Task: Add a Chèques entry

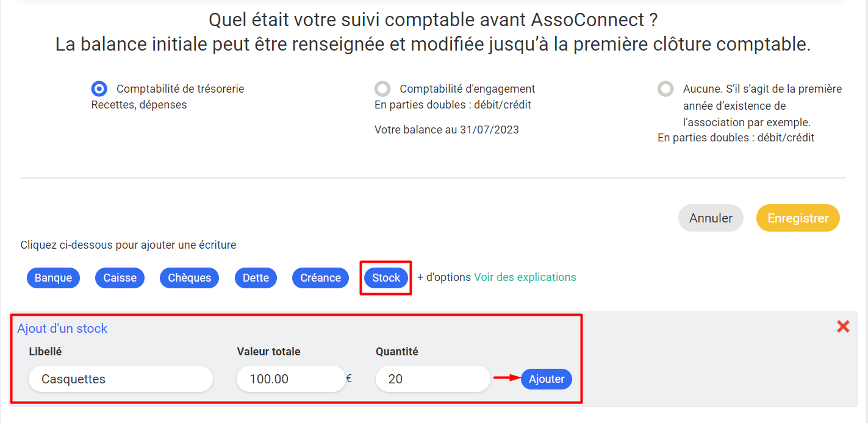Action: point(189,278)
